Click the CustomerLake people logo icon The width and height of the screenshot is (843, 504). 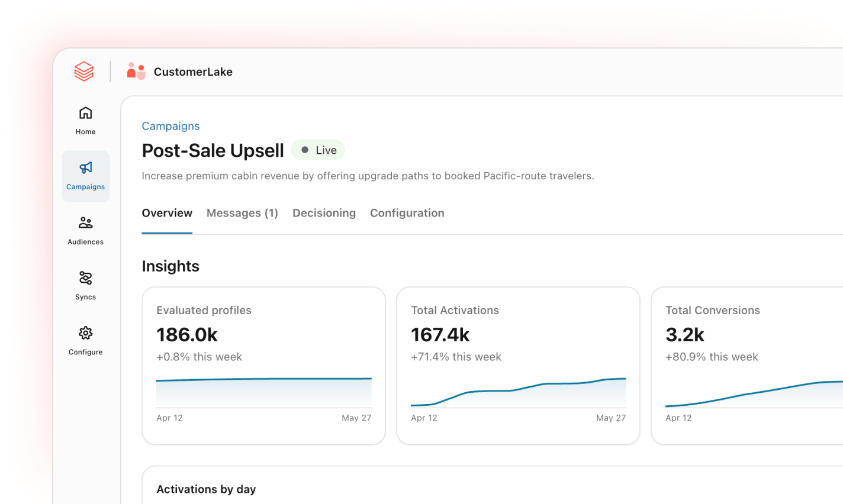tap(136, 72)
